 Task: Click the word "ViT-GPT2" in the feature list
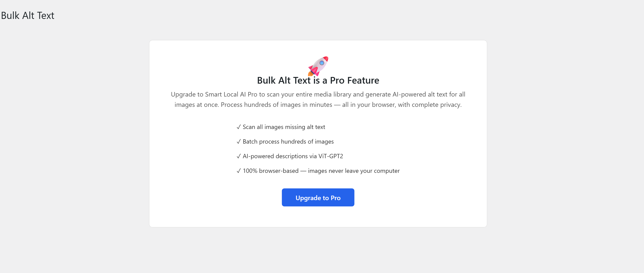pos(330,156)
